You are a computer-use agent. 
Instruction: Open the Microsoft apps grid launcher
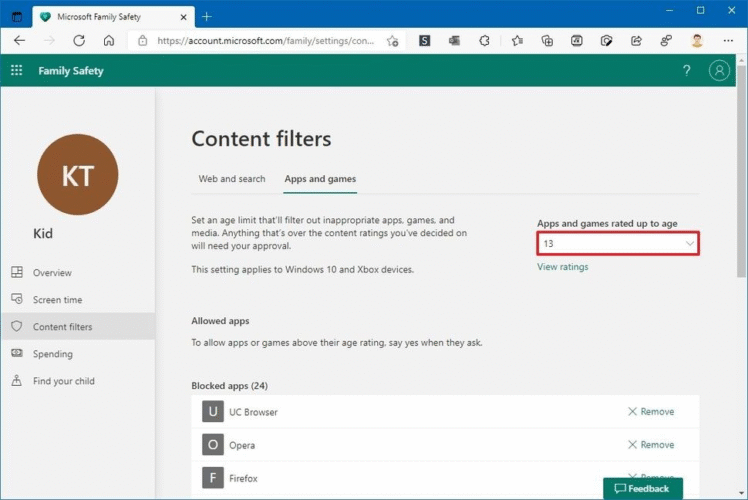[16, 71]
